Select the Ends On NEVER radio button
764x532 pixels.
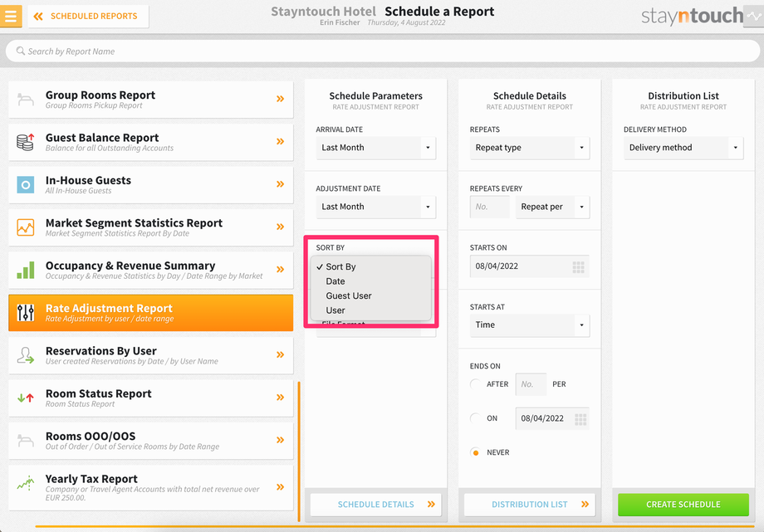pos(476,452)
